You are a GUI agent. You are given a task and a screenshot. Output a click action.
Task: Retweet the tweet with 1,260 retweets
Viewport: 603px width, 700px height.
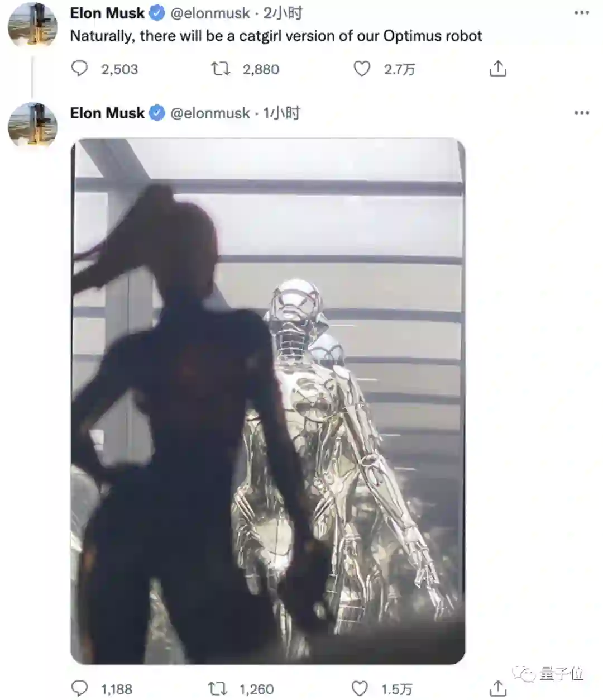tap(218, 688)
